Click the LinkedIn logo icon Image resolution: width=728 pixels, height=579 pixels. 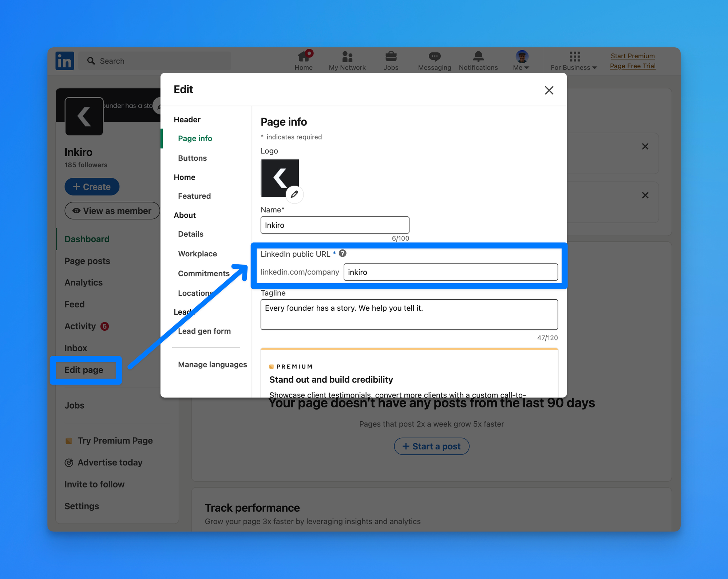pyautogui.click(x=65, y=60)
